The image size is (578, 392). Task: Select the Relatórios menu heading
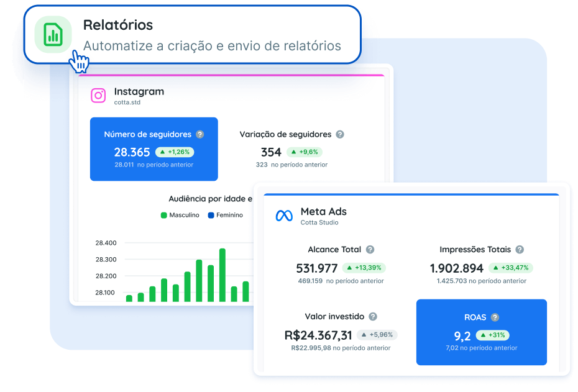coord(118,25)
